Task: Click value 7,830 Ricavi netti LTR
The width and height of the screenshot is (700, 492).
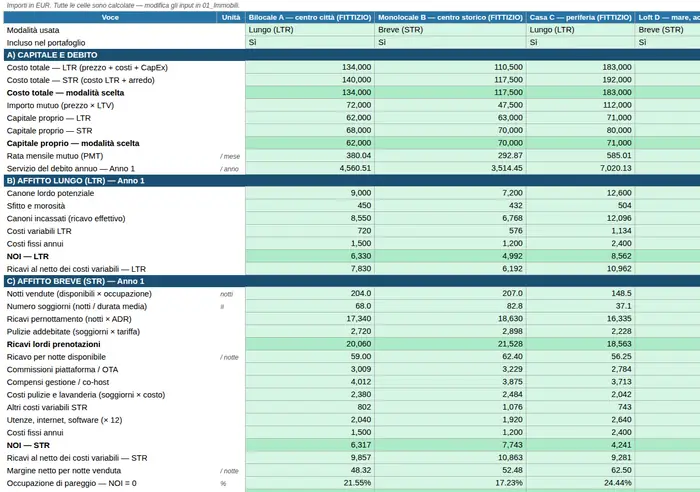Action: click(x=361, y=268)
